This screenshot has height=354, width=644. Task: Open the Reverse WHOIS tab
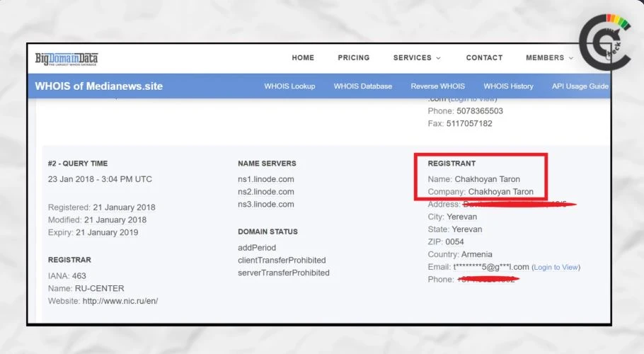(438, 86)
